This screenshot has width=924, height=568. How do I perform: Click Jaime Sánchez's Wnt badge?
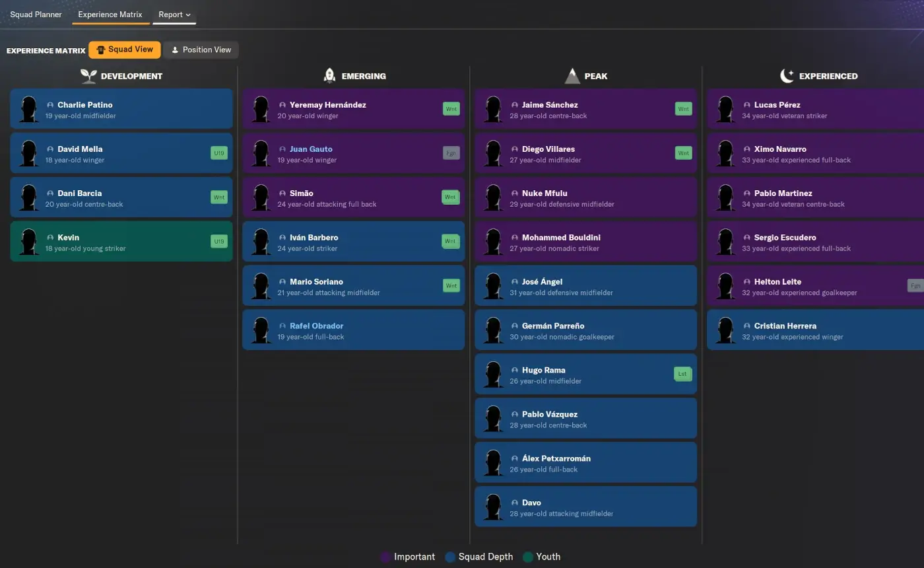tap(684, 109)
